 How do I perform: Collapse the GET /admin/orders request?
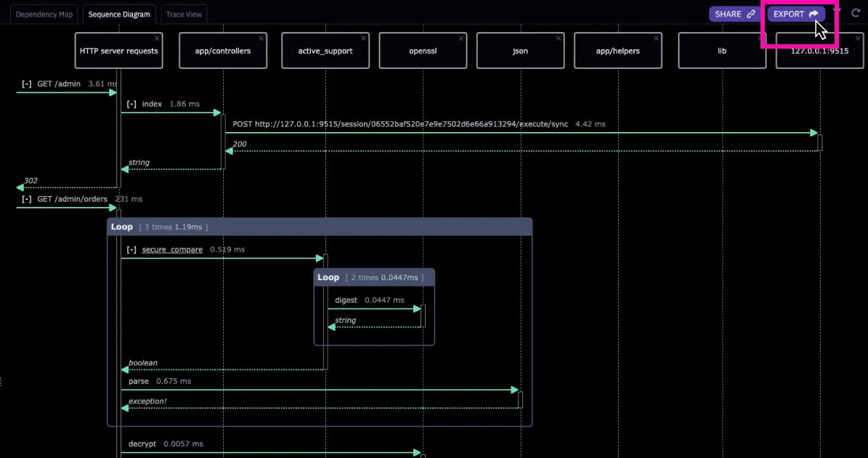tap(27, 199)
